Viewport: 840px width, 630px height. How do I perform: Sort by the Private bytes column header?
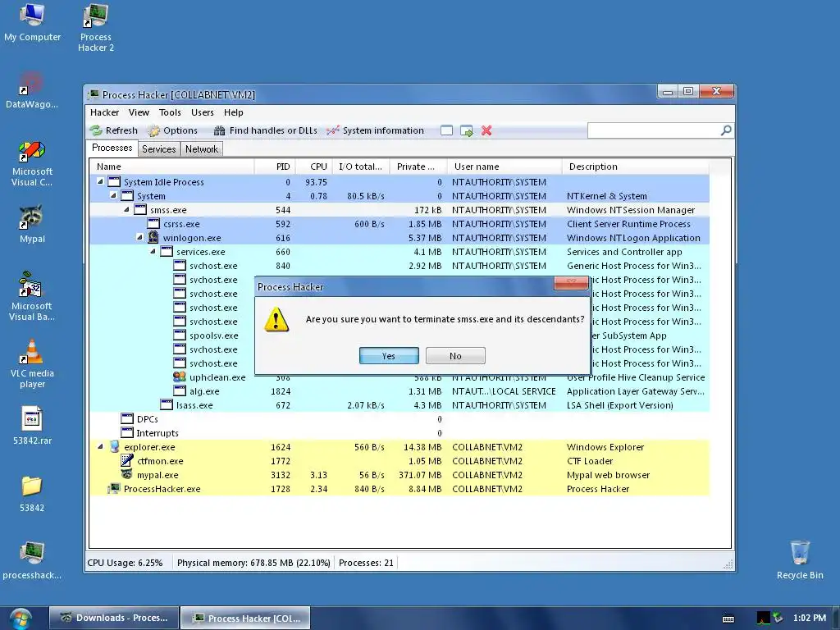[x=418, y=167]
